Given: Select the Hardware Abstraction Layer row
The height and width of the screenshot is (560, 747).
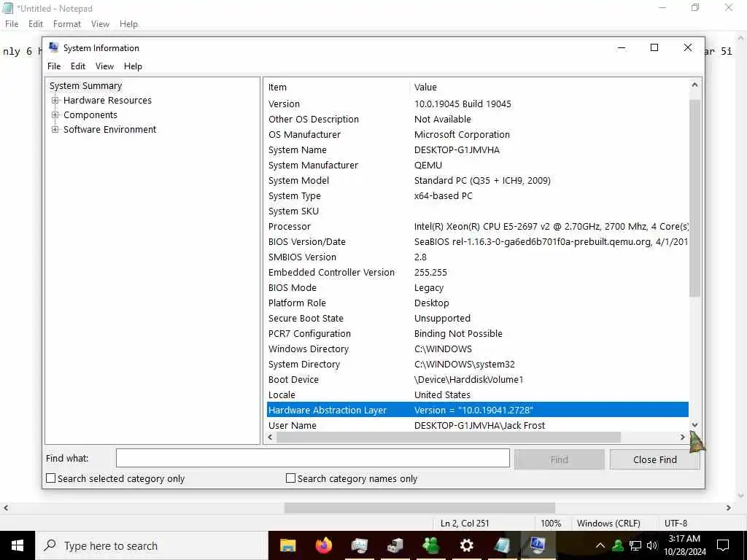Looking at the screenshot, I should pyautogui.click(x=477, y=410).
